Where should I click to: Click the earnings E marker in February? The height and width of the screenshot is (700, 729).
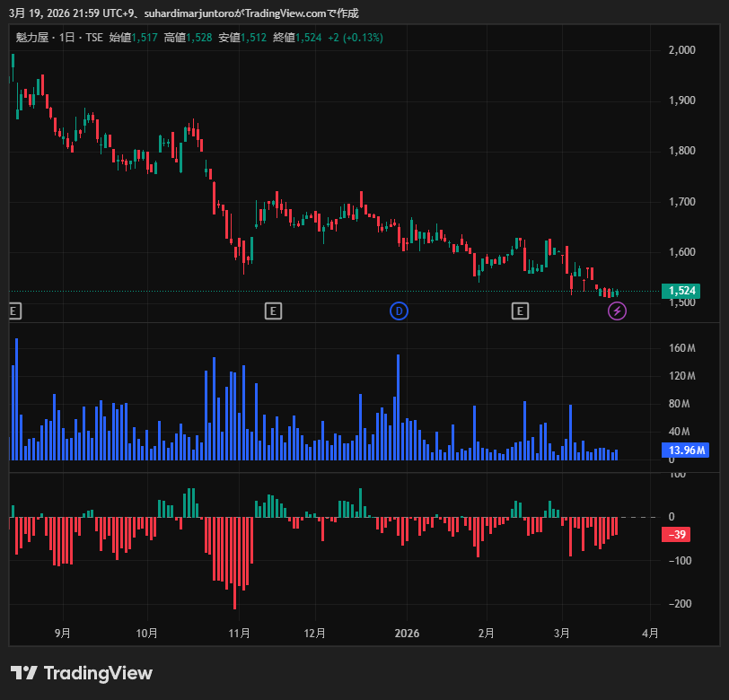tap(520, 311)
